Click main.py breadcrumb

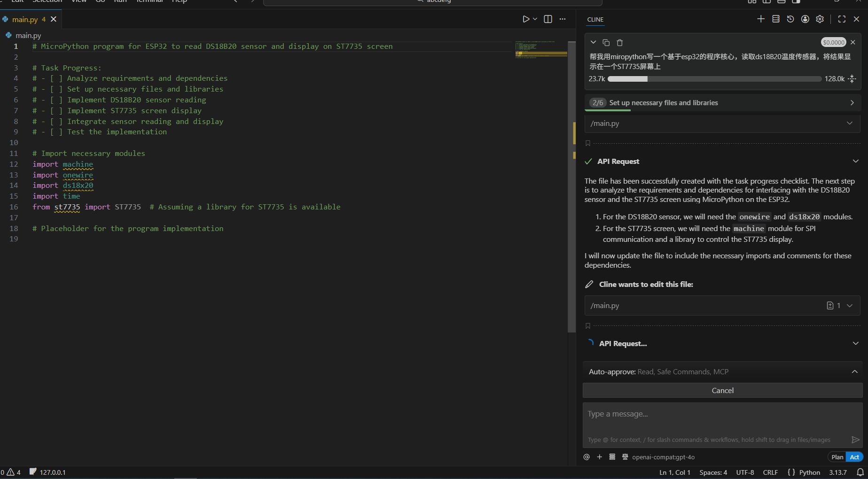coord(28,35)
